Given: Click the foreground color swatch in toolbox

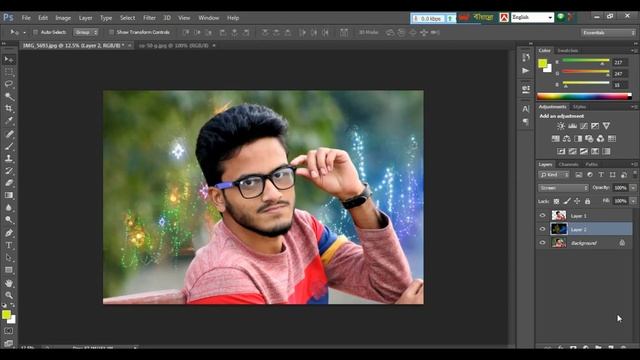Looking at the screenshot, I should click(x=6, y=314).
